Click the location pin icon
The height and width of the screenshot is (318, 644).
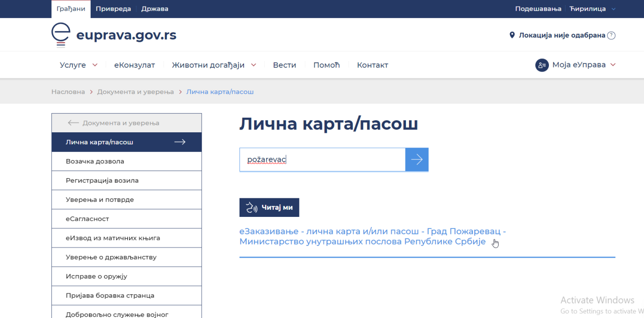tap(512, 35)
